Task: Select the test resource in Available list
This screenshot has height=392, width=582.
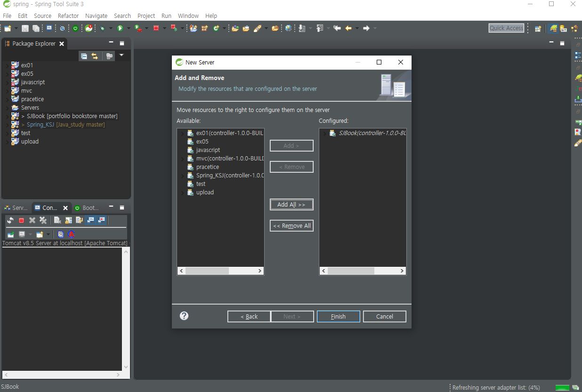Action: point(201,184)
